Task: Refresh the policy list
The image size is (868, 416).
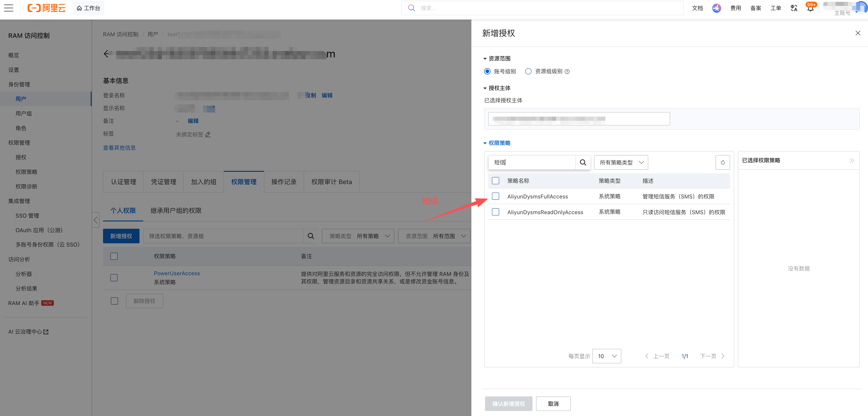Action: click(722, 162)
